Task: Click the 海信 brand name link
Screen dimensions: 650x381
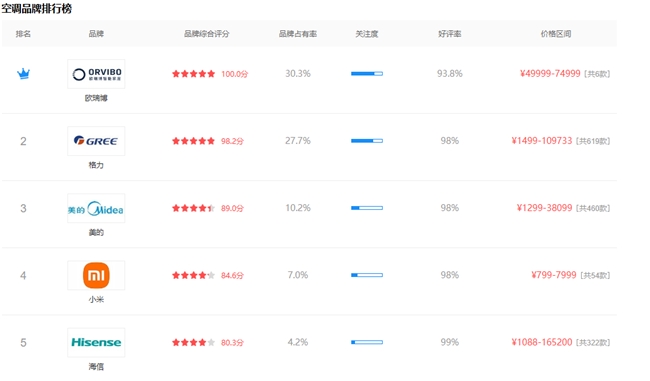Action: [x=96, y=366]
